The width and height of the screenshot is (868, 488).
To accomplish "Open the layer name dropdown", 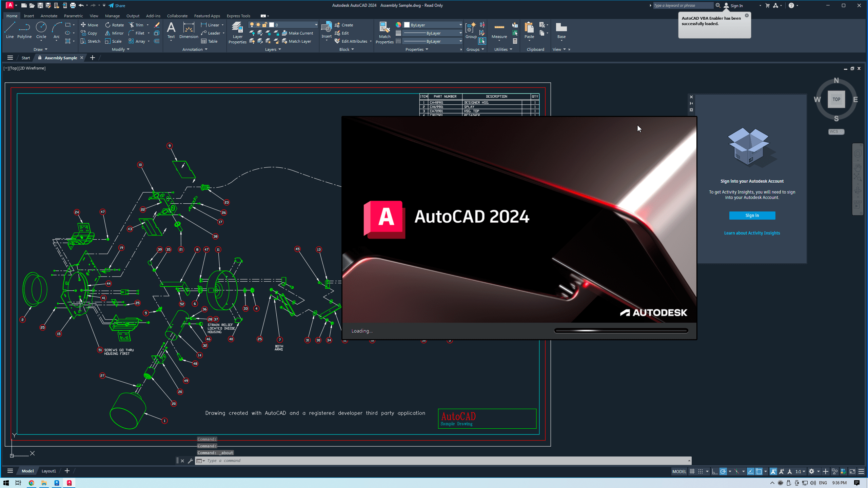I will click(316, 25).
